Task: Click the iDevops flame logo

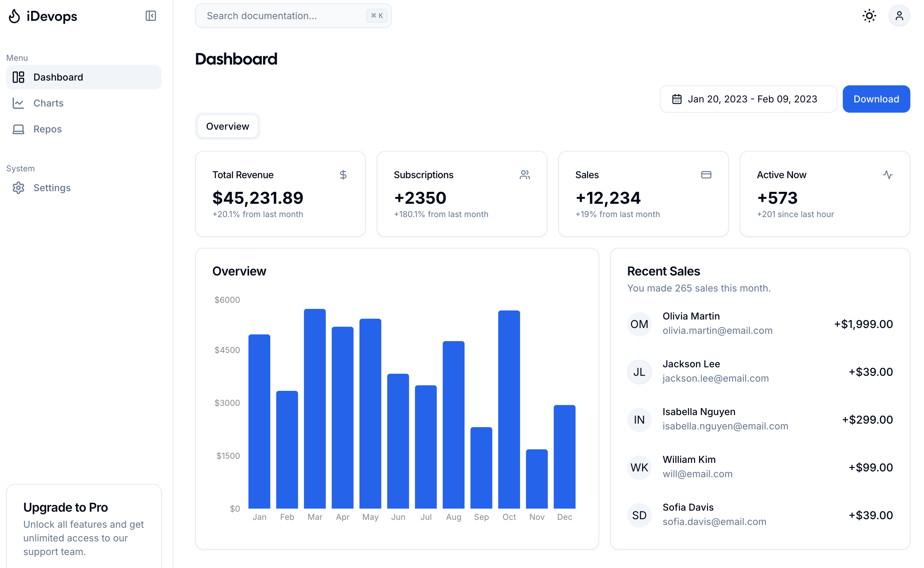Action: click(14, 16)
